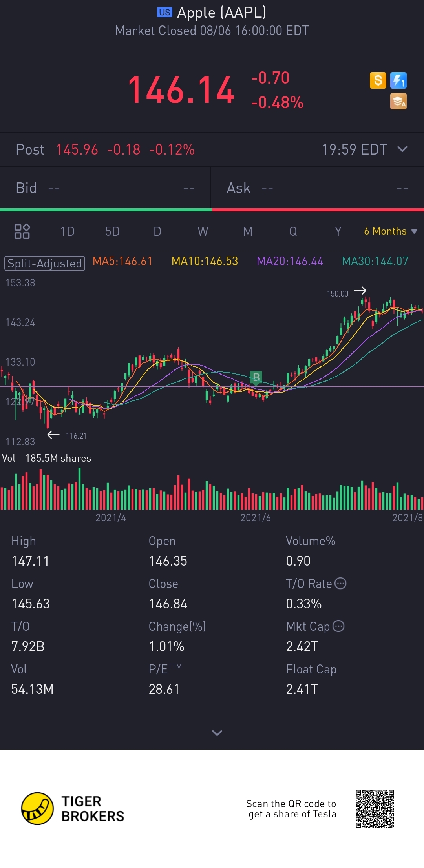Tap the 2021/6 date axis label
This screenshot has width=424, height=868.
[x=256, y=518]
